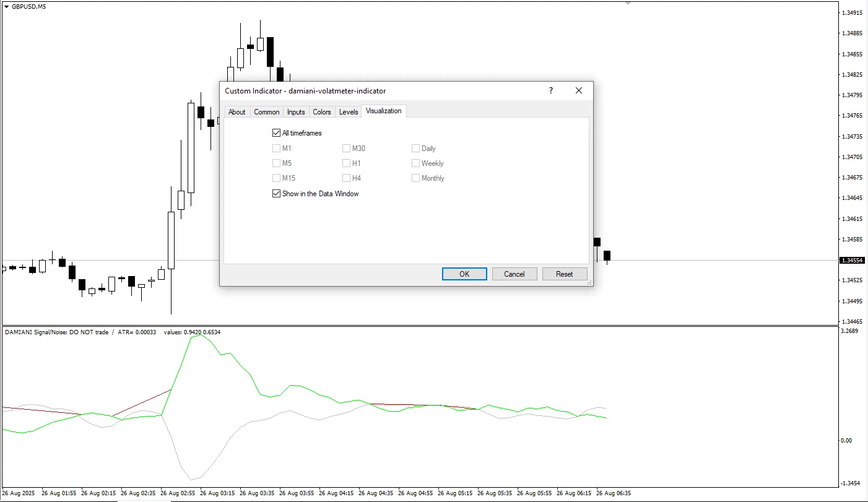Switch to the About tab

[x=237, y=112]
